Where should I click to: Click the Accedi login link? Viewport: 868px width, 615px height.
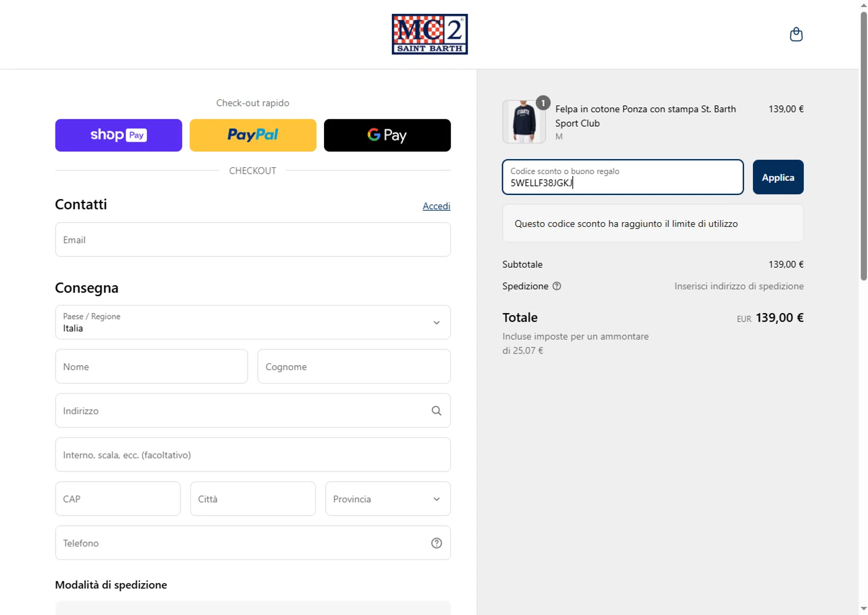point(436,206)
